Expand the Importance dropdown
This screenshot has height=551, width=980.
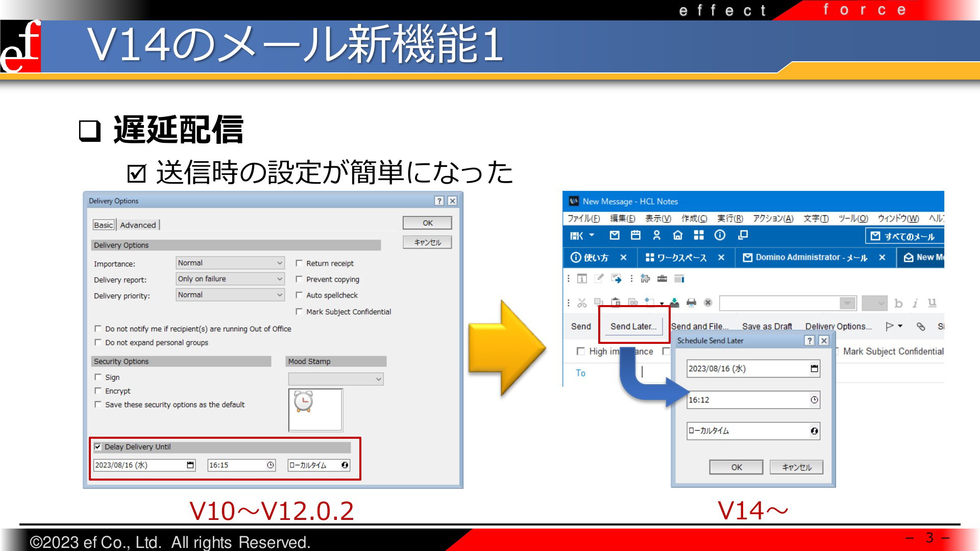(279, 263)
